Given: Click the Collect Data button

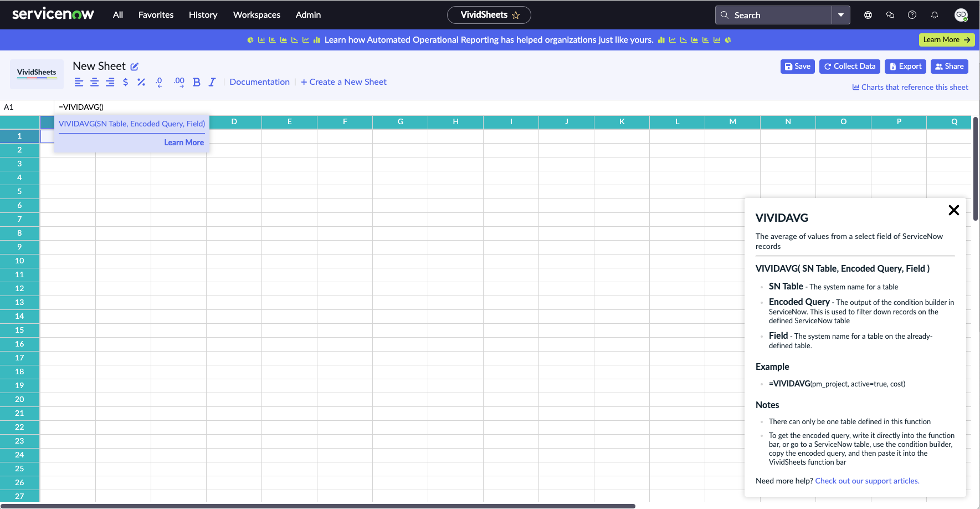Looking at the screenshot, I should [x=850, y=67].
